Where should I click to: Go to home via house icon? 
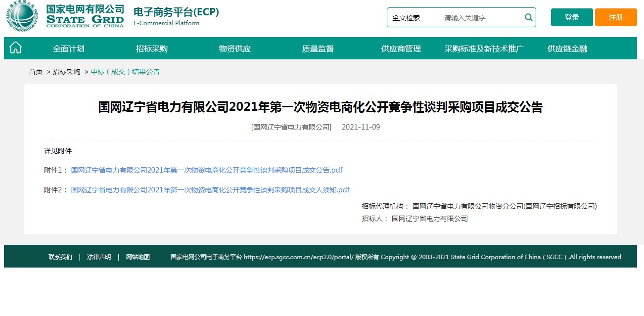pos(16,48)
